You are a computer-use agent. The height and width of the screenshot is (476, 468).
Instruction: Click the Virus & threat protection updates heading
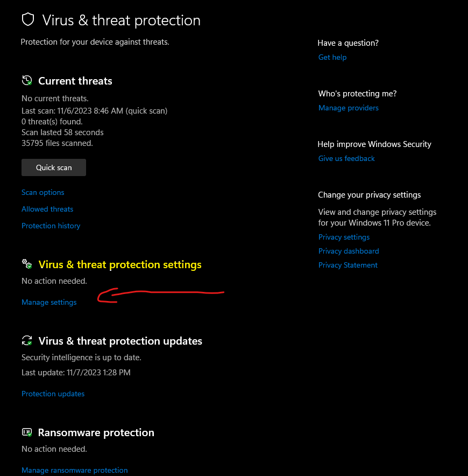[120, 341]
